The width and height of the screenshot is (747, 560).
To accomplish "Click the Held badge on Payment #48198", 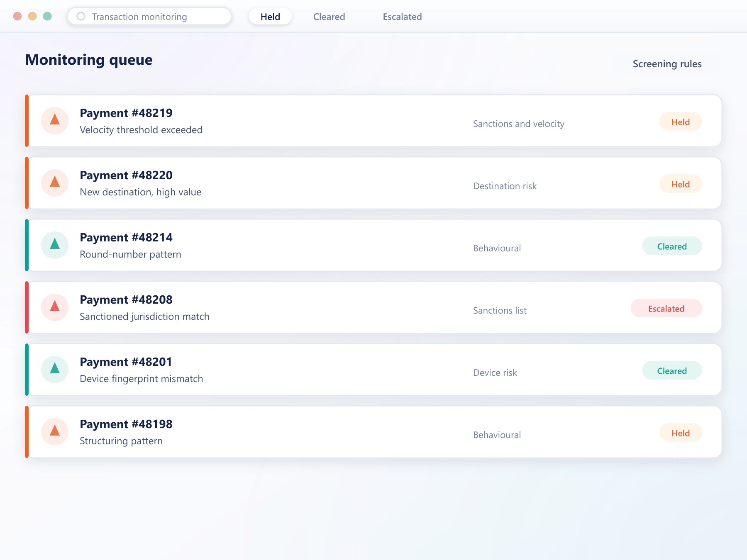I will (x=681, y=433).
